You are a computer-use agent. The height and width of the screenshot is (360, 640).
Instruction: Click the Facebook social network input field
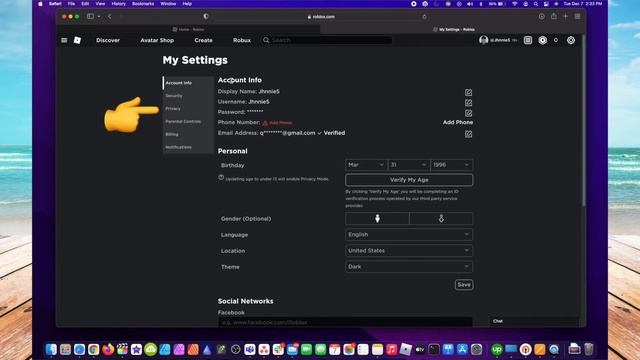coord(345,322)
